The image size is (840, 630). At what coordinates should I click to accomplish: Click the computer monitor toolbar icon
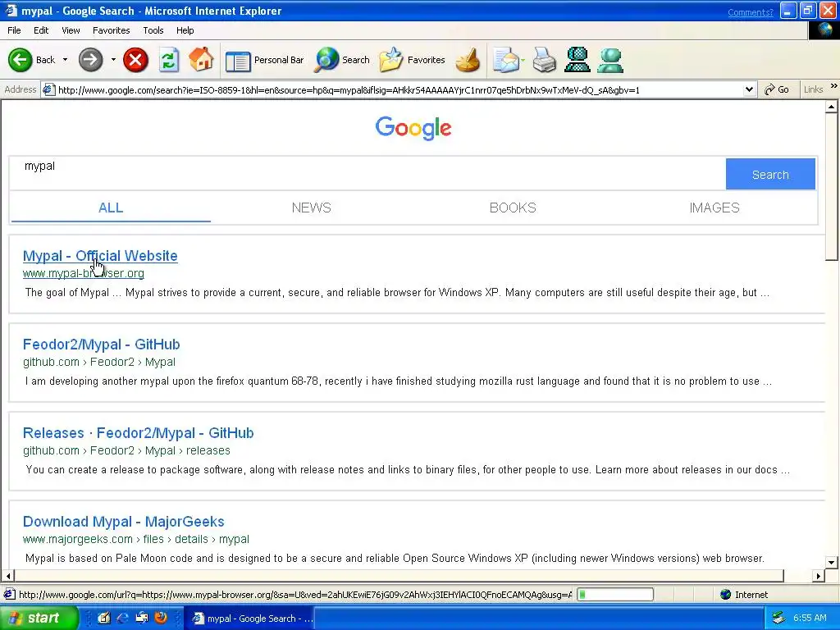[577, 60]
